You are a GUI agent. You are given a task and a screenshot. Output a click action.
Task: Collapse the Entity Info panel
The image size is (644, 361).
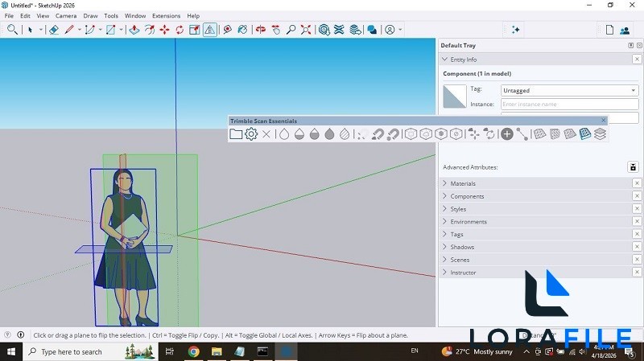point(444,59)
